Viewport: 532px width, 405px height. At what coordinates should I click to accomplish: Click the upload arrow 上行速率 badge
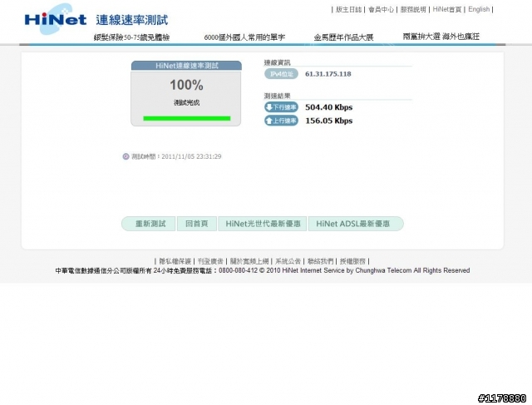[x=281, y=121]
